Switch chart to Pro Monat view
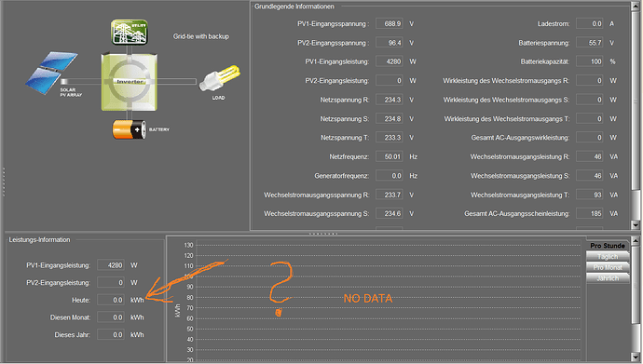Viewport: 643px width, 364px height. pyautogui.click(x=608, y=267)
